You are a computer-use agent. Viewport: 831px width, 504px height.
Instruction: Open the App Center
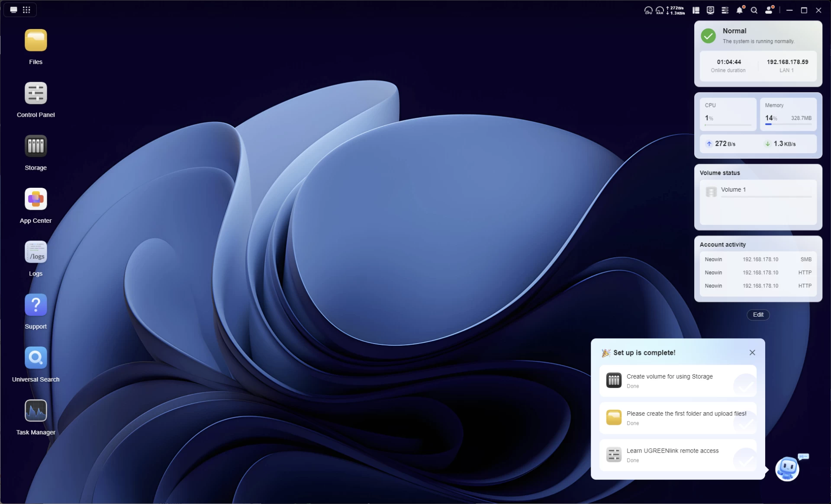coord(35,199)
